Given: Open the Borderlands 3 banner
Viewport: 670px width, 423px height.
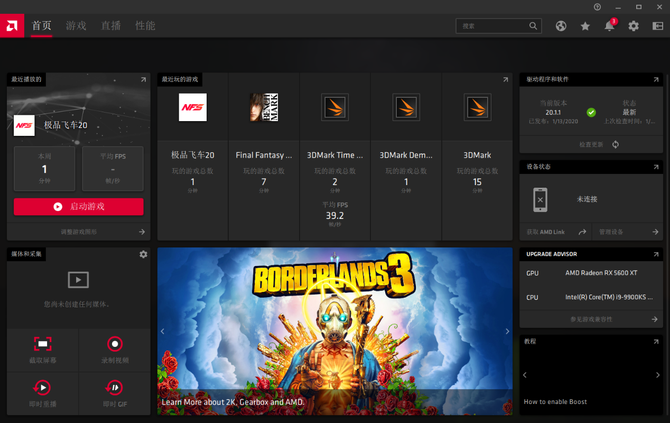Looking at the screenshot, I should tap(335, 331).
